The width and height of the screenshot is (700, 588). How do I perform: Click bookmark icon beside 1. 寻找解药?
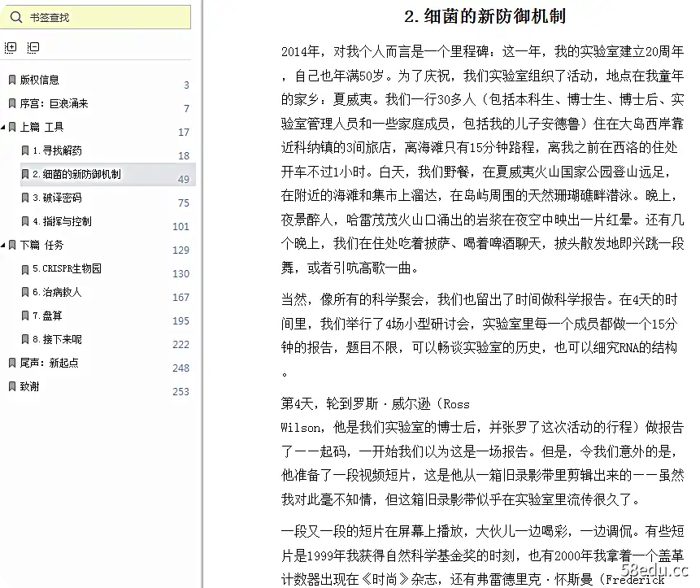[x=25, y=150]
